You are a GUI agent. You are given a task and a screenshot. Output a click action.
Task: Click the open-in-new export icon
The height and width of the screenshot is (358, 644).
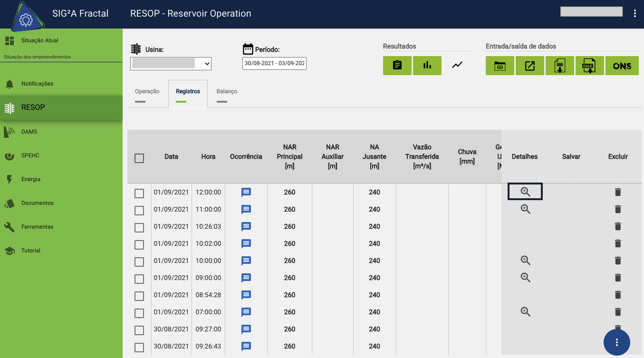[x=529, y=66]
